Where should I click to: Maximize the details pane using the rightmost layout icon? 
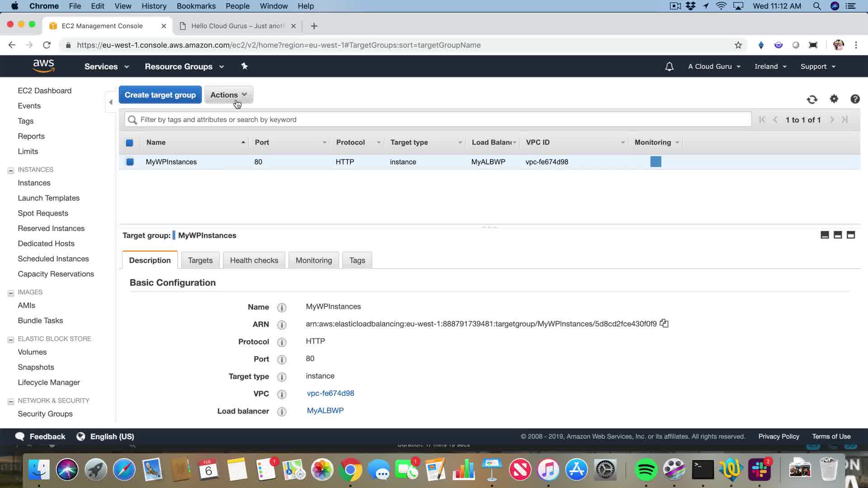pyautogui.click(x=851, y=235)
